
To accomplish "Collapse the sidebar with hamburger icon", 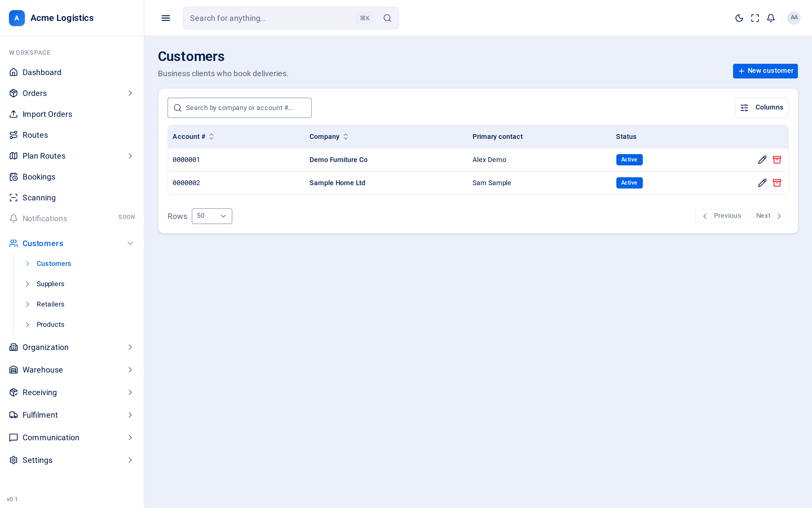I will coord(166,18).
